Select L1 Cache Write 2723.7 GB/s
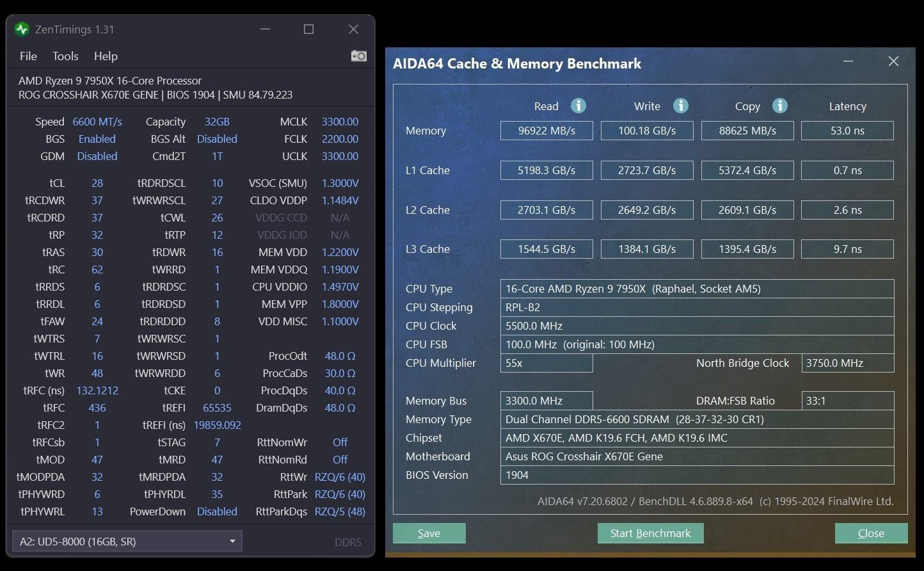The width and height of the screenshot is (924, 571). tap(647, 170)
